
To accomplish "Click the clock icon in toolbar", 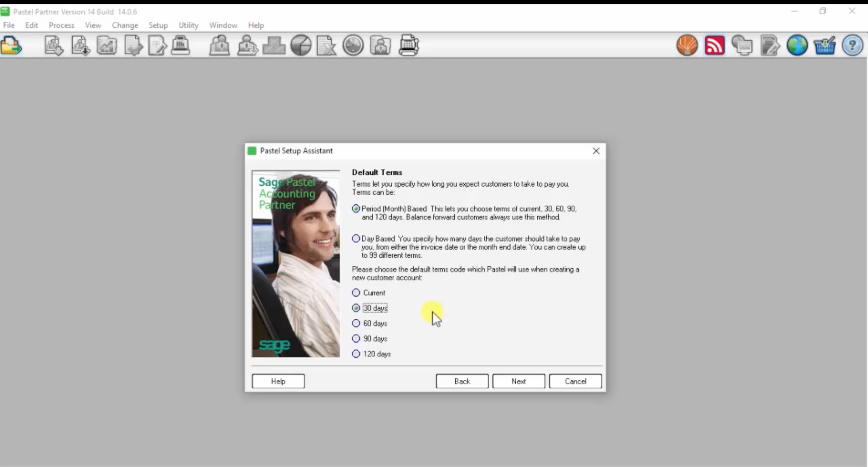I will pos(353,45).
